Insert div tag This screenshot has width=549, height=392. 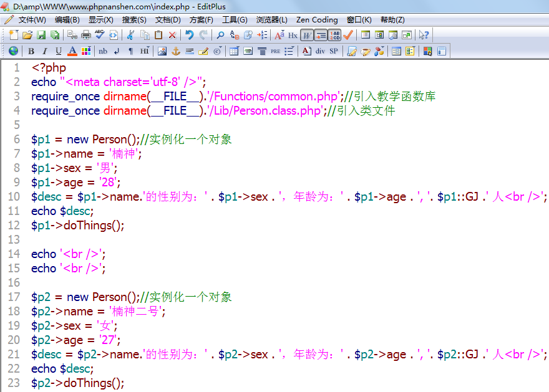click(x=321, y=51)
